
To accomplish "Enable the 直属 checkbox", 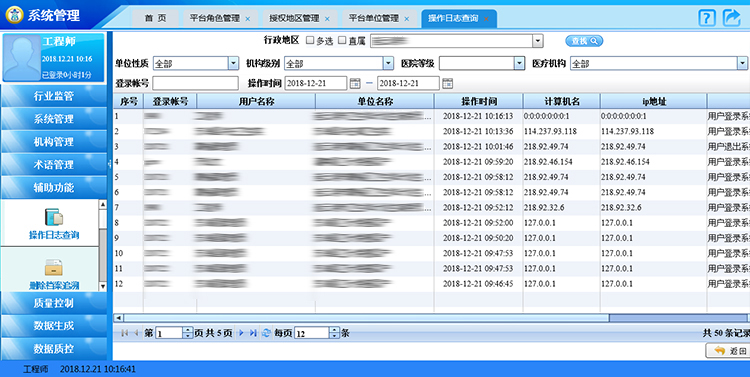I will (x=342, y=40).
